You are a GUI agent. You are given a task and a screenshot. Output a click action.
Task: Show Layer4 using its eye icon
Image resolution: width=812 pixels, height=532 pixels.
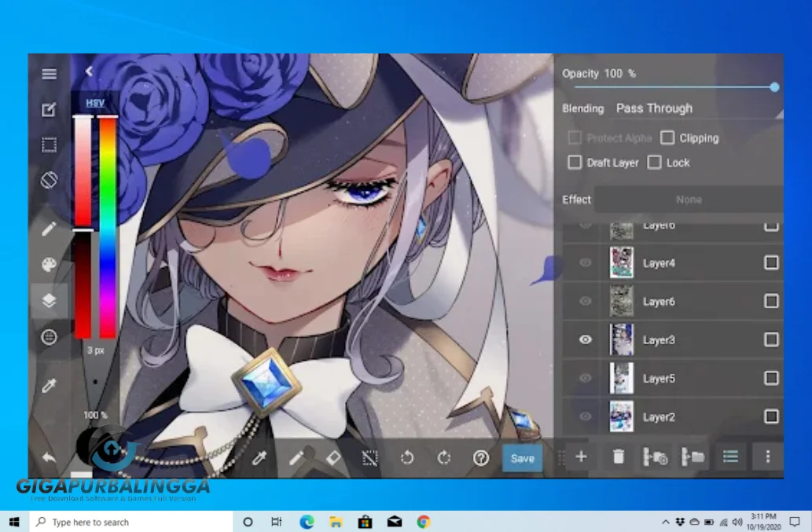click(x=585, y=262)
